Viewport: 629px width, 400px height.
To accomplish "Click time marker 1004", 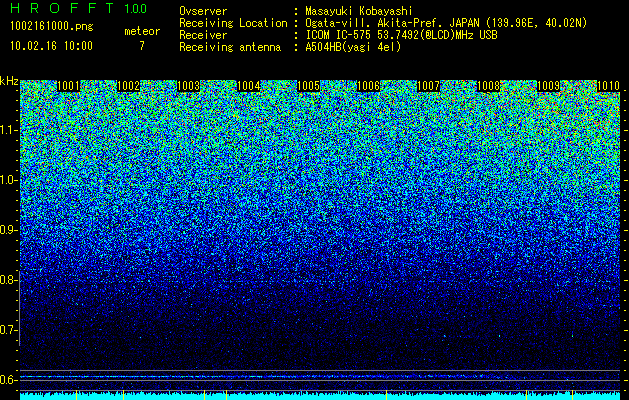I will (x=248, y=86).
